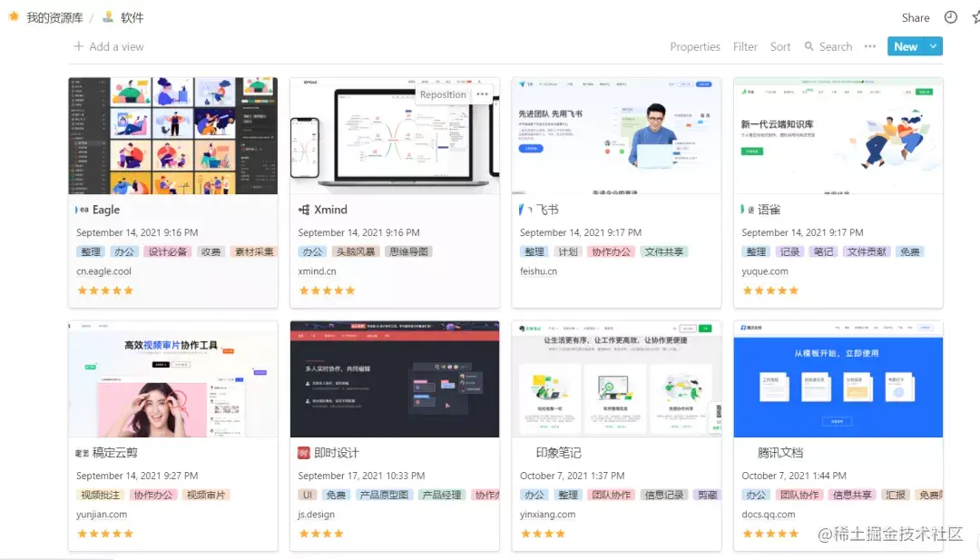Viewport: 980px width, 560px height.
Task: Click the Xmind card title
Action: 330,210
